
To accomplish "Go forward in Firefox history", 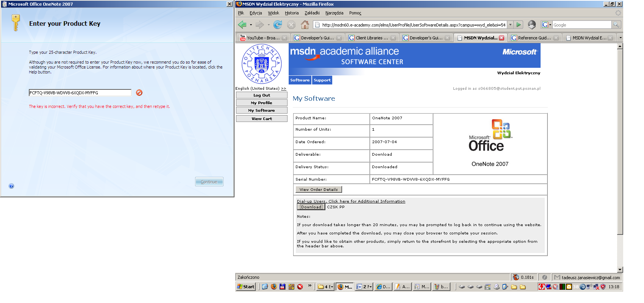I will point(259,25).
